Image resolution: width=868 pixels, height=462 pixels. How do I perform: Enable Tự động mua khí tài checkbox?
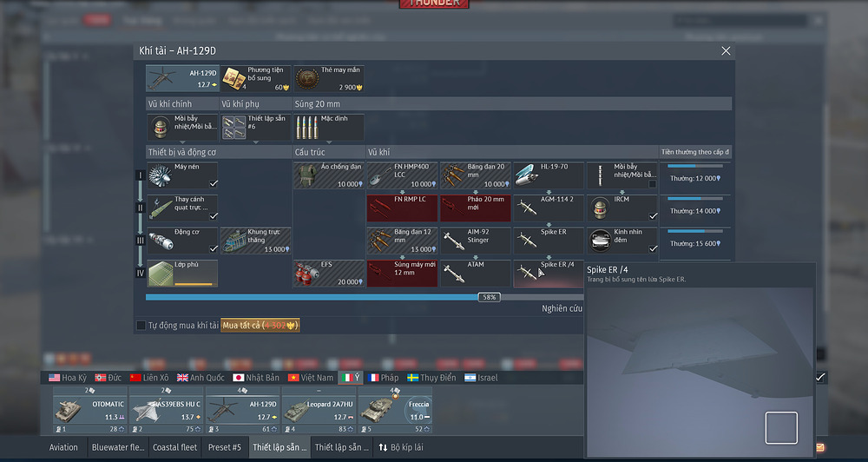coord(141,325)
